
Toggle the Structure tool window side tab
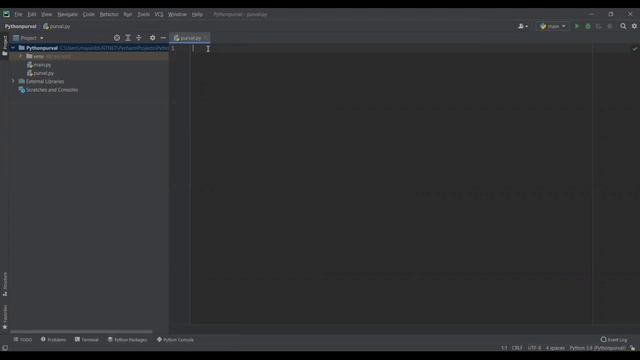tap(4, 284)
